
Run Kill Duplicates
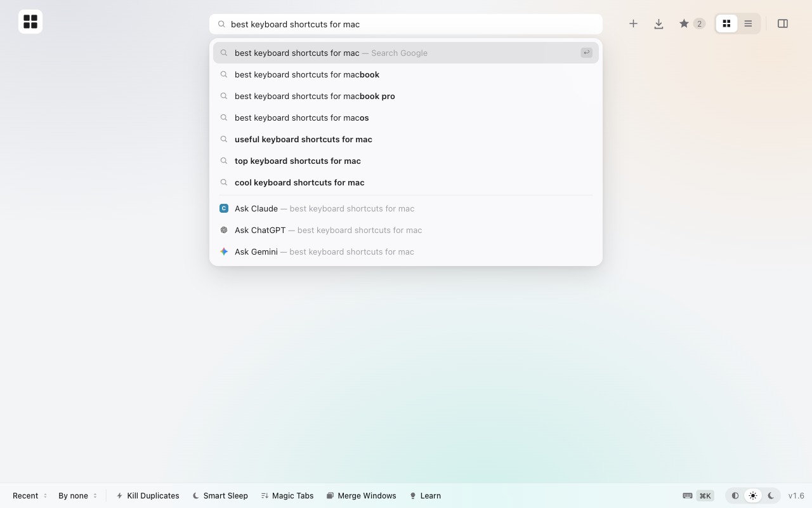click(x=148, y=496)
